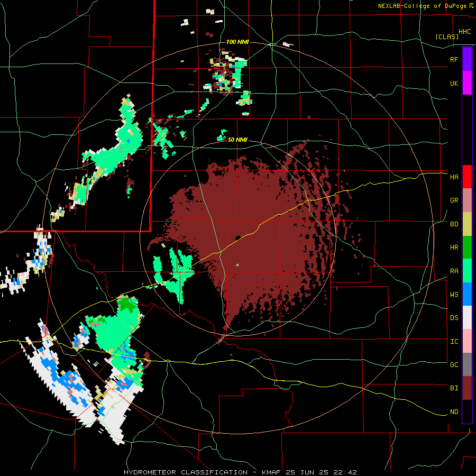Click the red HA legend swatch
The height and width of the screenshot is (476, 476).
coord(467,177)
